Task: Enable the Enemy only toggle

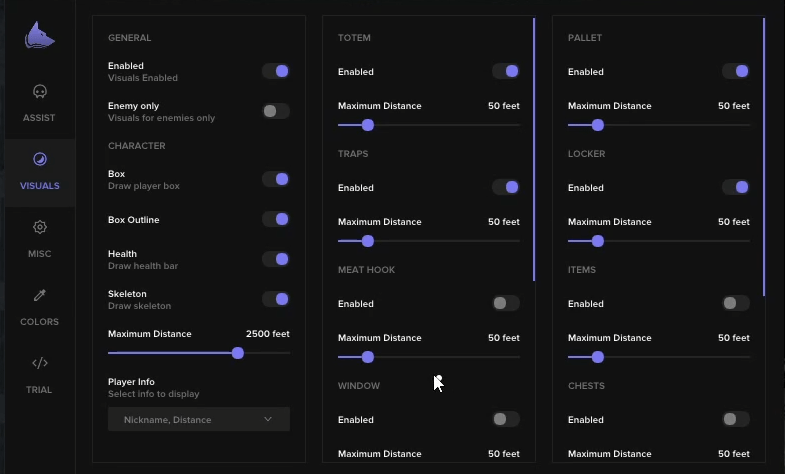Action: tap(276, 111)
